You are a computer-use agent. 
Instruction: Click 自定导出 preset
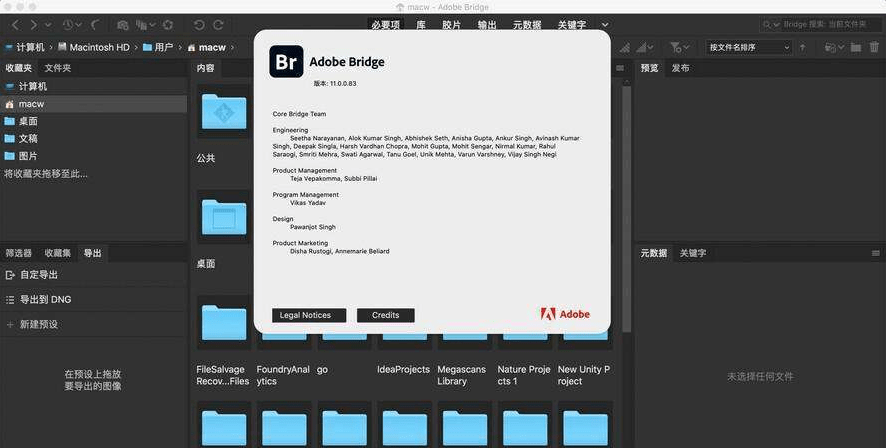pyautogui.click(x=93, y=275)
